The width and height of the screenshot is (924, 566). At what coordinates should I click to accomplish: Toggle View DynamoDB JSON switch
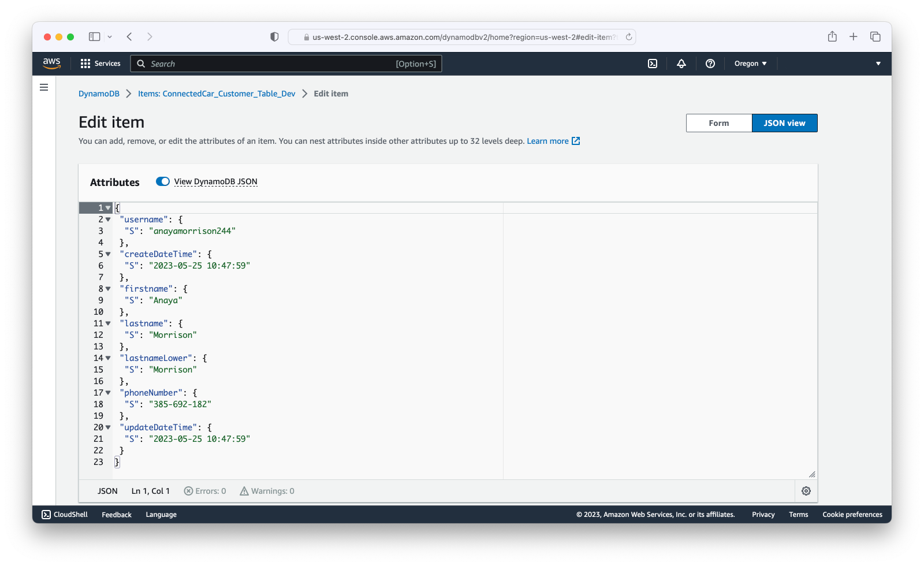pos(163,181)
